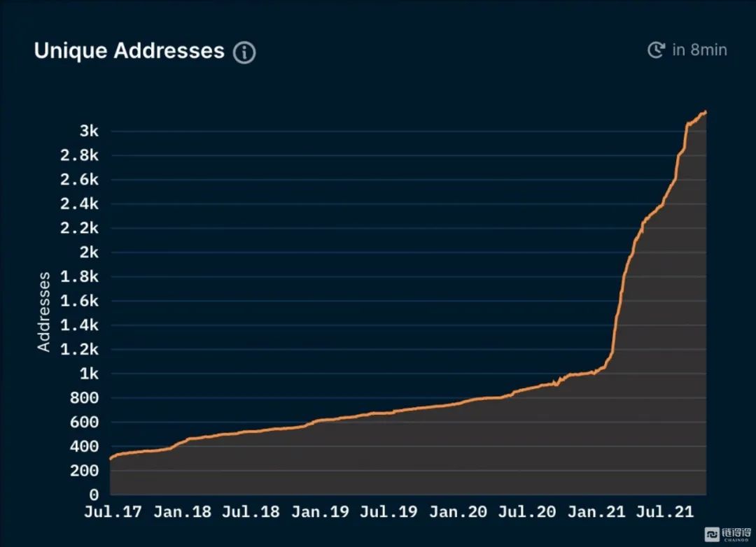756x547 pixels.
Task: Click the "600" y-axis label
Action: (x=85, y=422)
